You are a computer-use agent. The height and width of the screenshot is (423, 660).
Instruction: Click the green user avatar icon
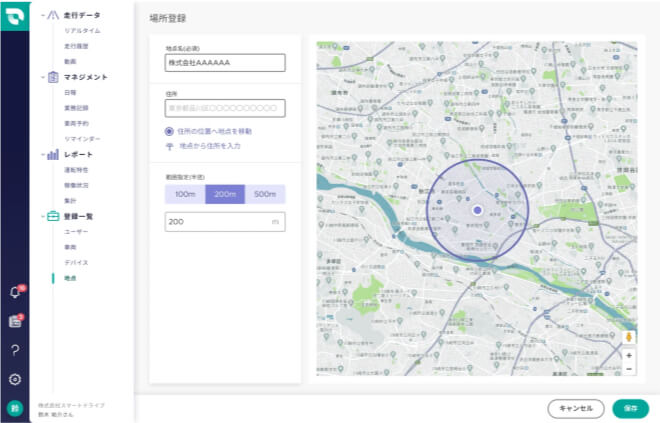click(15, 408)
